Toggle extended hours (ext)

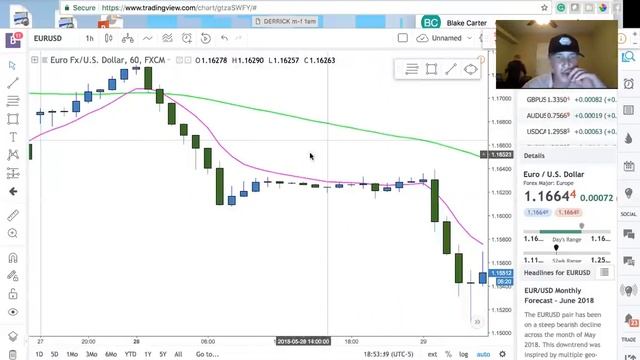[432, 354]
